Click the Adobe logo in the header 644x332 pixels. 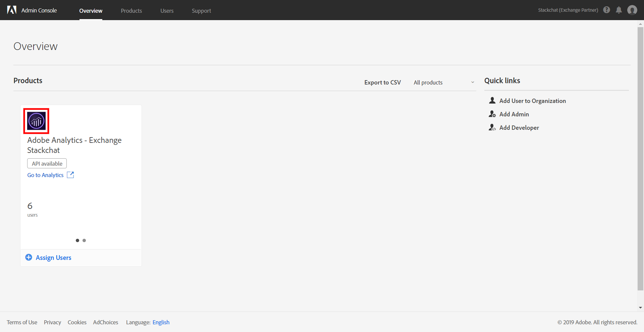click(12, 10)
